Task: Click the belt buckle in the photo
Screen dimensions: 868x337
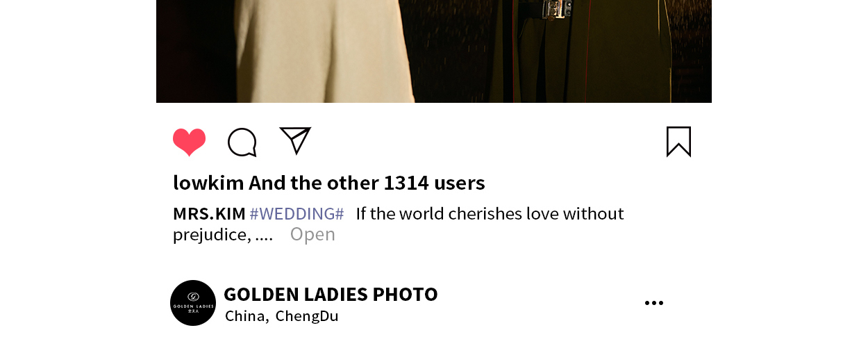Action: click(x=558, y=8)
